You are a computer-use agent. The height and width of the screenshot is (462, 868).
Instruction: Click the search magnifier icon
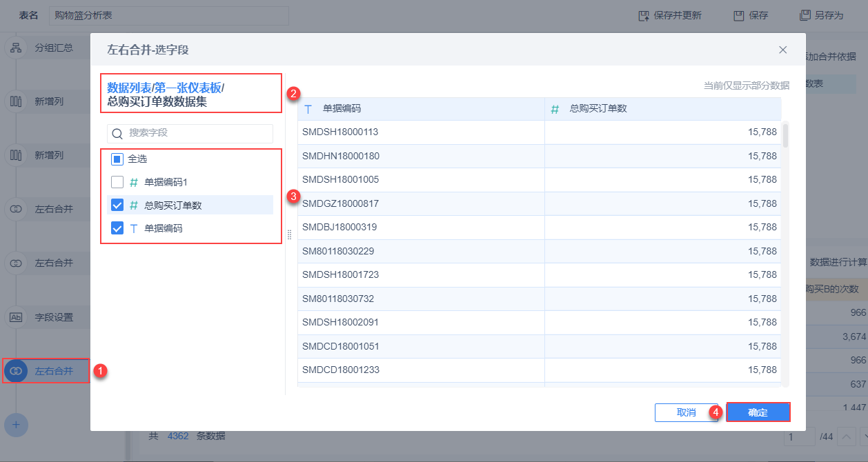117,133
